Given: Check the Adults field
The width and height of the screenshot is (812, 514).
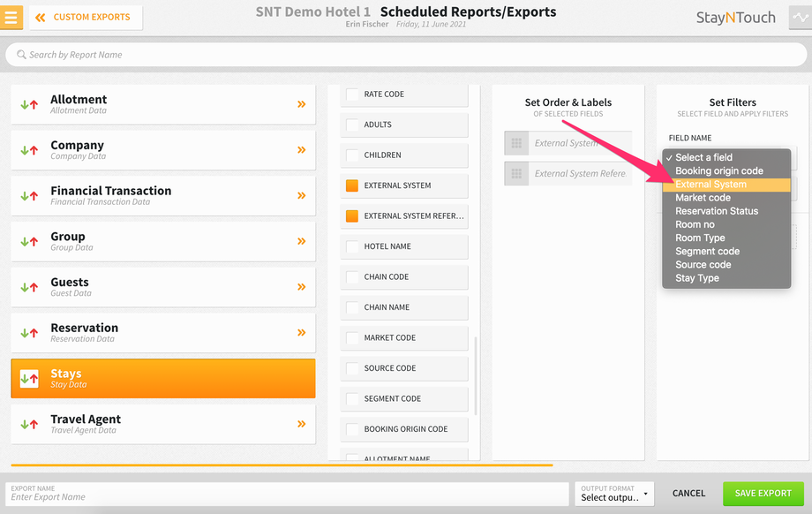Looking at the screenshot, I should click(352, 125).
